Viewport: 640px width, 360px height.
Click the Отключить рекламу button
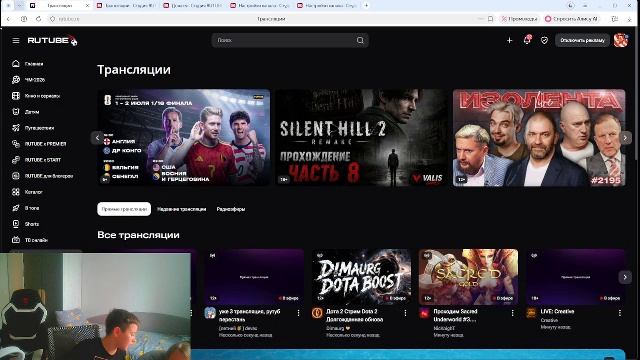(582, 40)
